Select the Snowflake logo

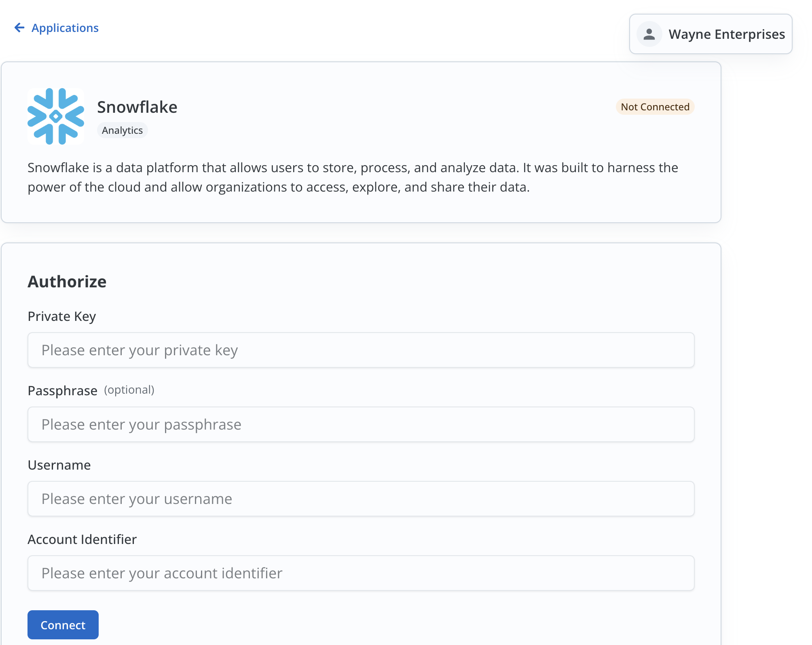click(55, 116)
